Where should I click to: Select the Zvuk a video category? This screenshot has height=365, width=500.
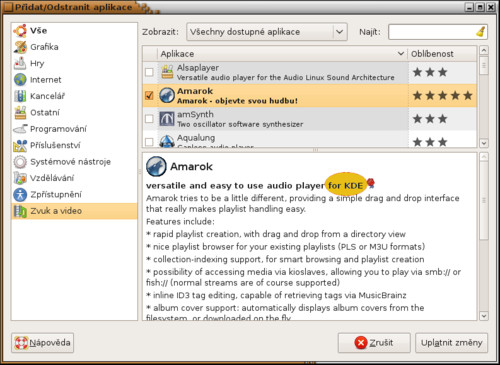click(x=74, y=211)
